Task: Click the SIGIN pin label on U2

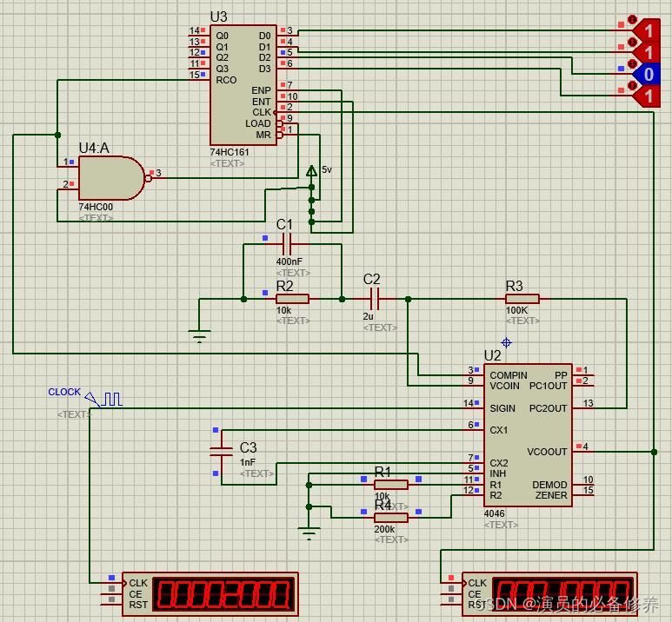Action: (x=502, y=408)
